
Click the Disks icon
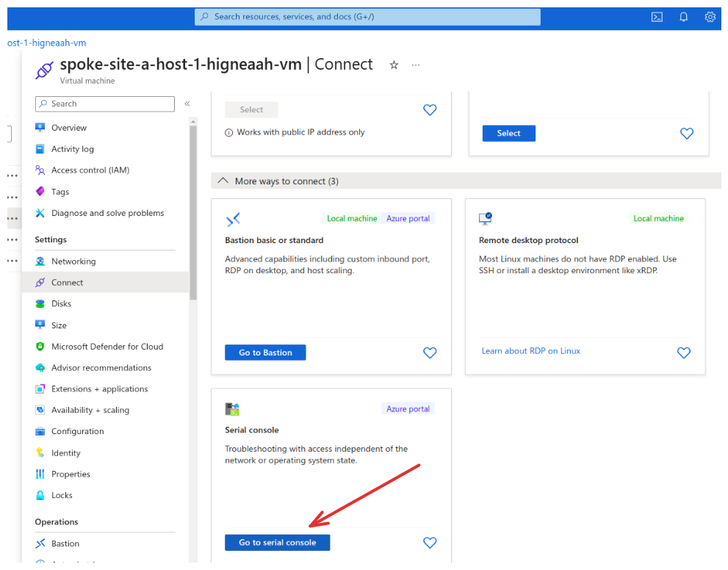click(40, 303)
